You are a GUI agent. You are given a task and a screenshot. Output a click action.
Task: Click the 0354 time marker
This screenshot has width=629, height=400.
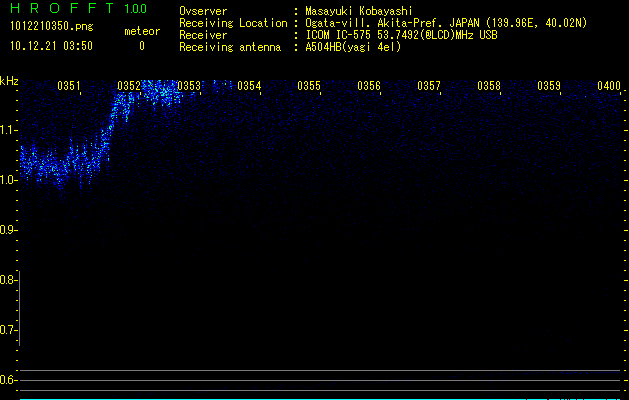pos(249,86)
